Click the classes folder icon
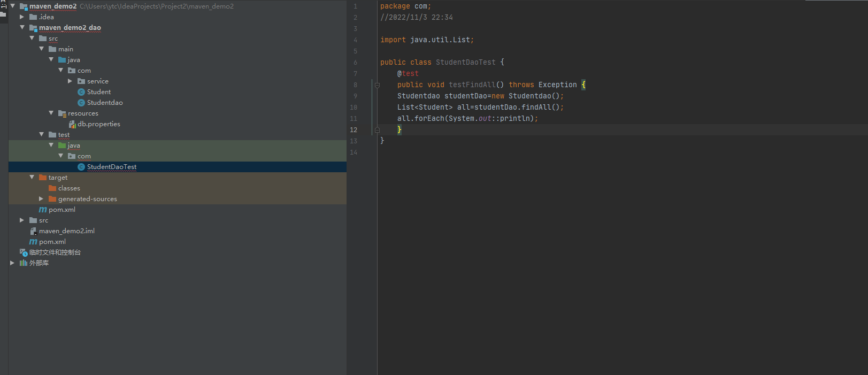Screen dimensions: 868x375 [52, 188]
